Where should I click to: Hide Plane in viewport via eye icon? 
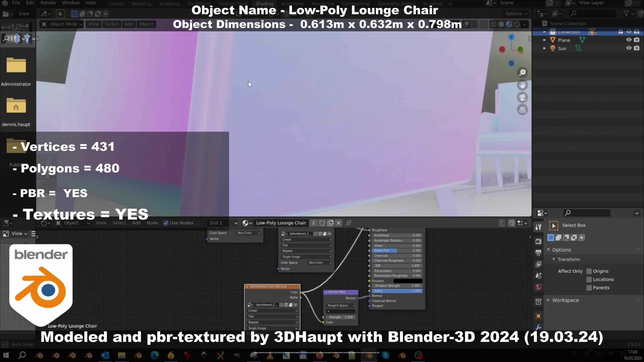click(x=629, y=40)
